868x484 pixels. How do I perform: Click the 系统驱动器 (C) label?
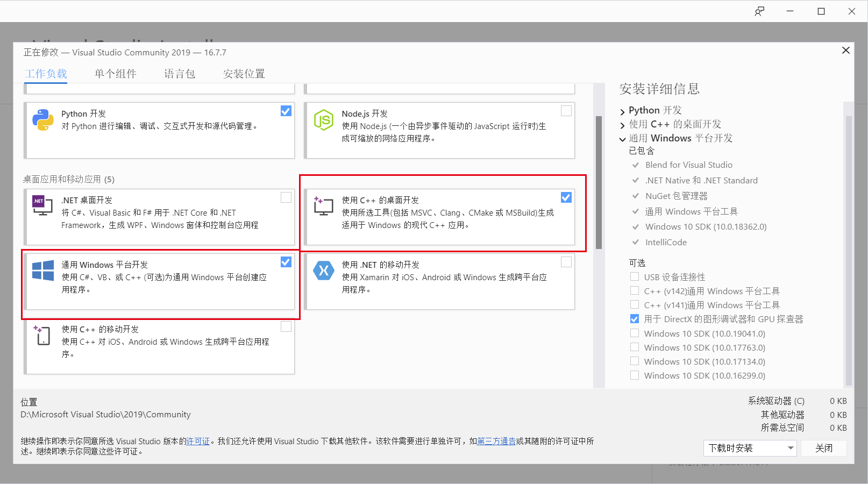[776, 401]
